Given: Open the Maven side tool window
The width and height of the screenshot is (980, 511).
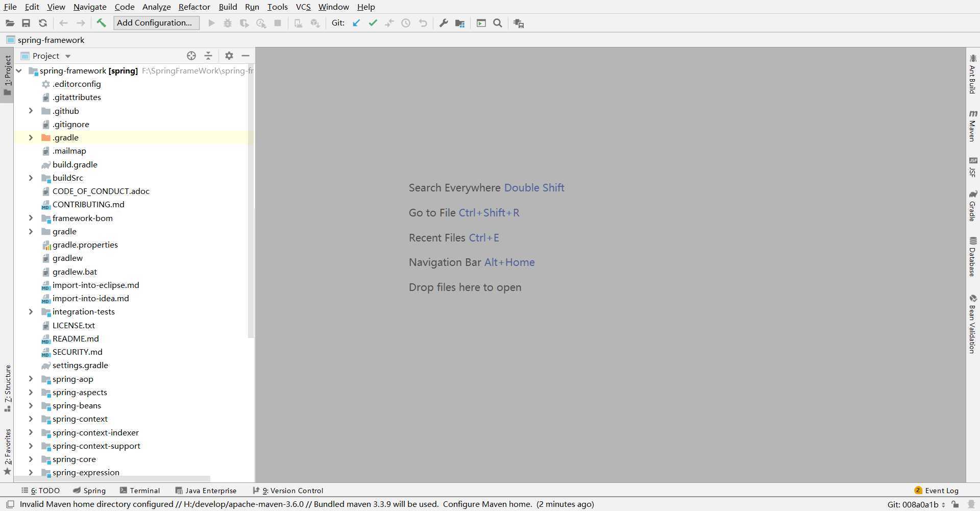Looking at the screenshot, I should click(x=973, y=125).
